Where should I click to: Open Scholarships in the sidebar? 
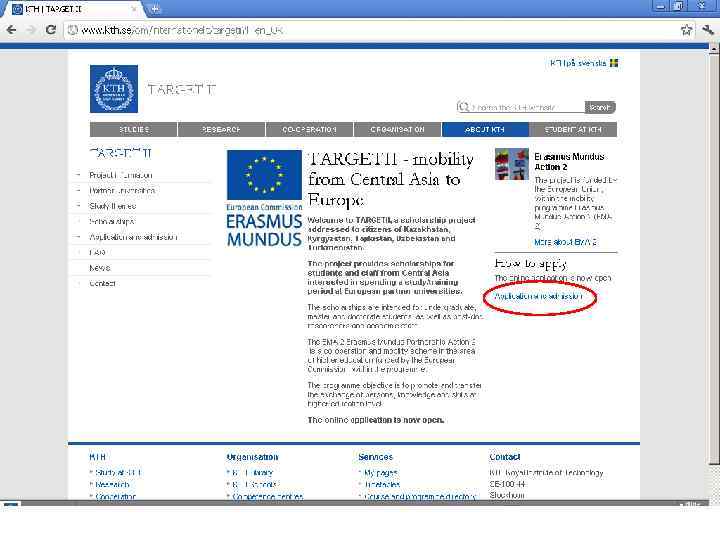point(112,221)
